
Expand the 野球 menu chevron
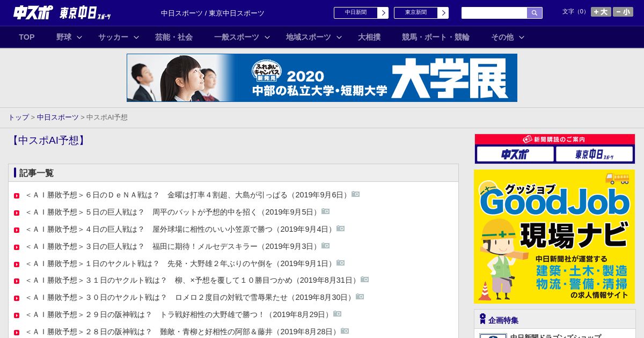pos(79,37)
